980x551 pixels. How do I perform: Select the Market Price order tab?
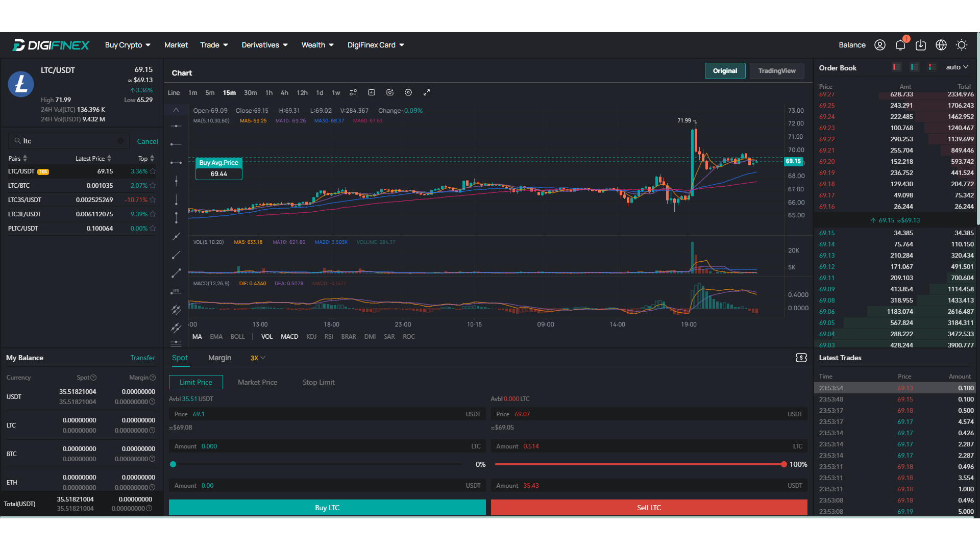pyautogui.click(x=258, y=382)
